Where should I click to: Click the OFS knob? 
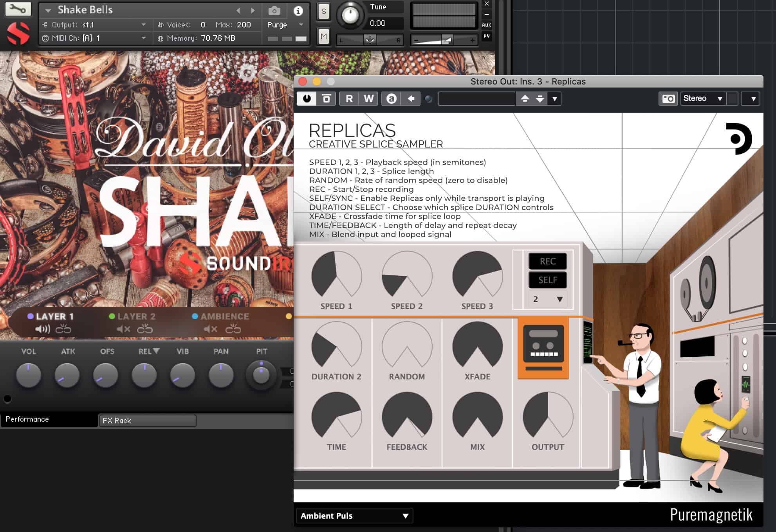(x=106, y=375)
